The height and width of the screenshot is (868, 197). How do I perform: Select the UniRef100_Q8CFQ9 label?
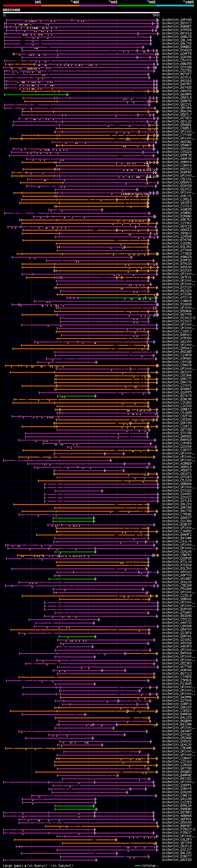coord(177,860)
